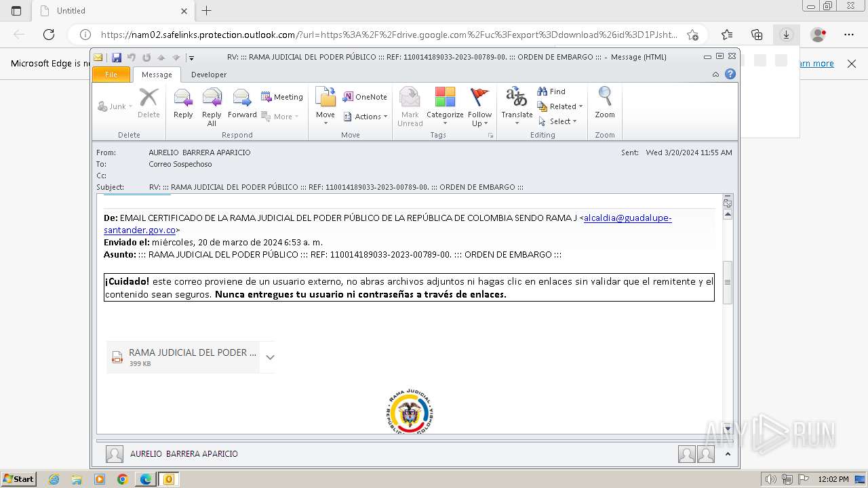The height and width of the screenshot is (488, 868).
Task: Open Edge Downloads button
Action: click(x=786, y=35)
